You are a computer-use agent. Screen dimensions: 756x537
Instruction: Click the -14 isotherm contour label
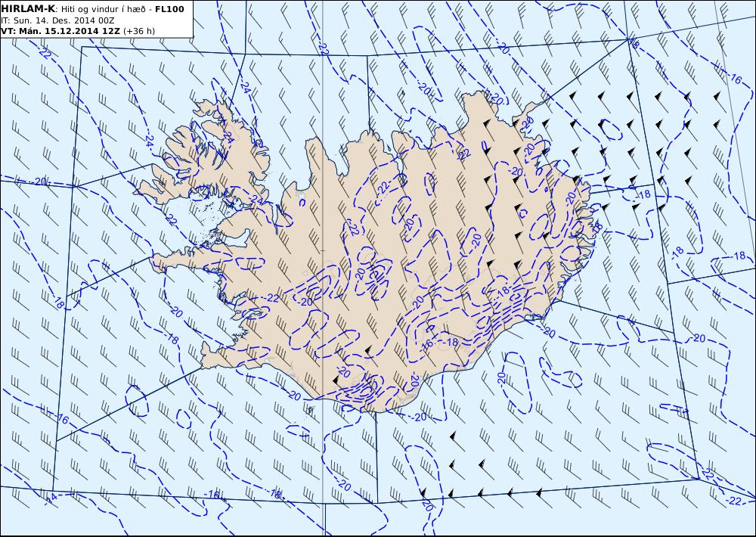click(x=51, y=498)
